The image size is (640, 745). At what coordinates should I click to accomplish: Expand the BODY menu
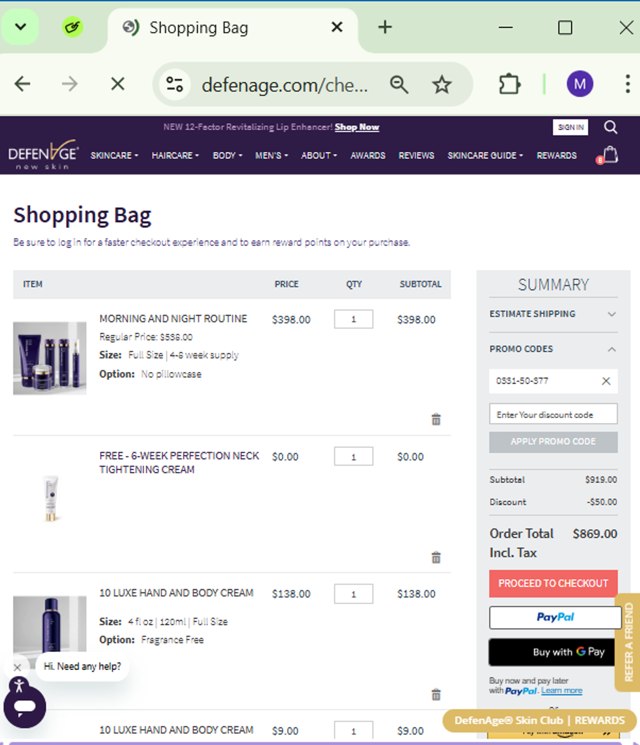tap(227, 155)
